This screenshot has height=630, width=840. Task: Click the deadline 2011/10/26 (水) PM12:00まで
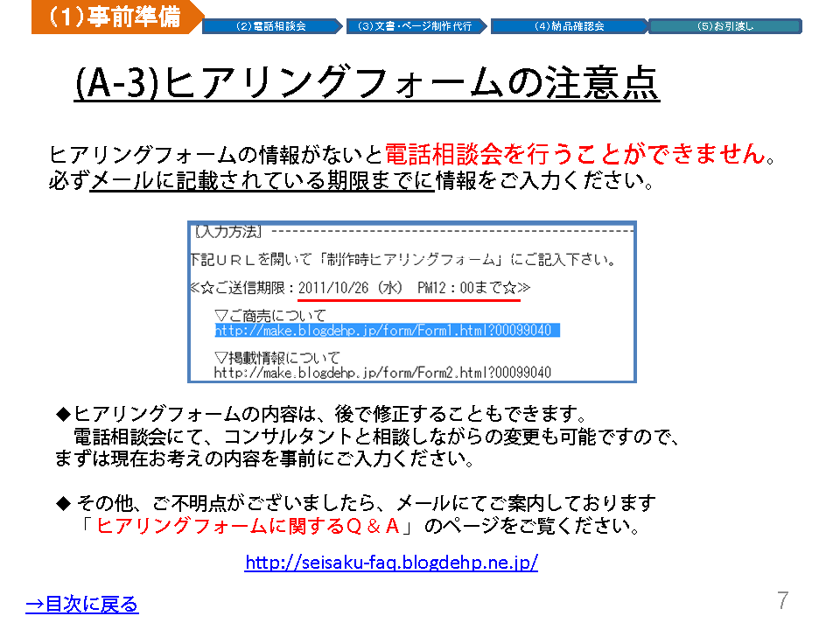pos(408,288)
